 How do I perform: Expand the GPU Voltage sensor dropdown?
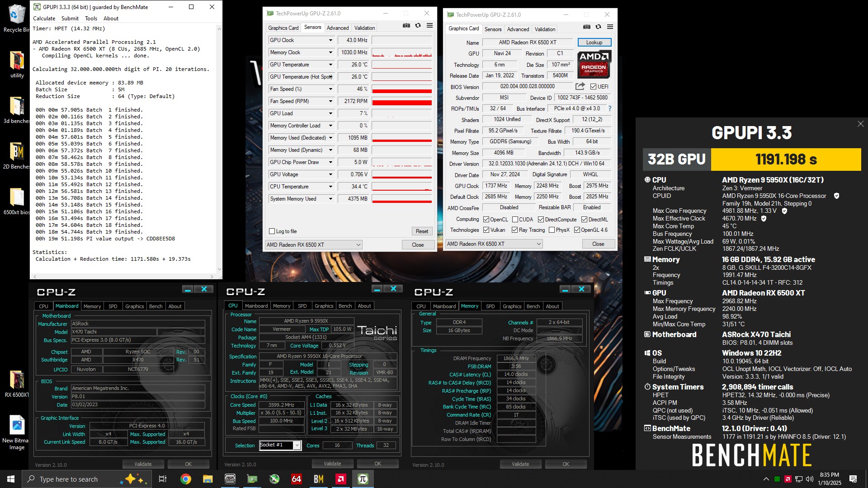click(330, 174)
